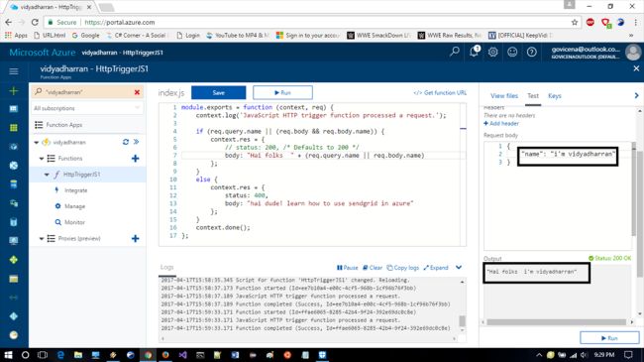
Task: Open the Integrate item
Action: tap(75, 190)
